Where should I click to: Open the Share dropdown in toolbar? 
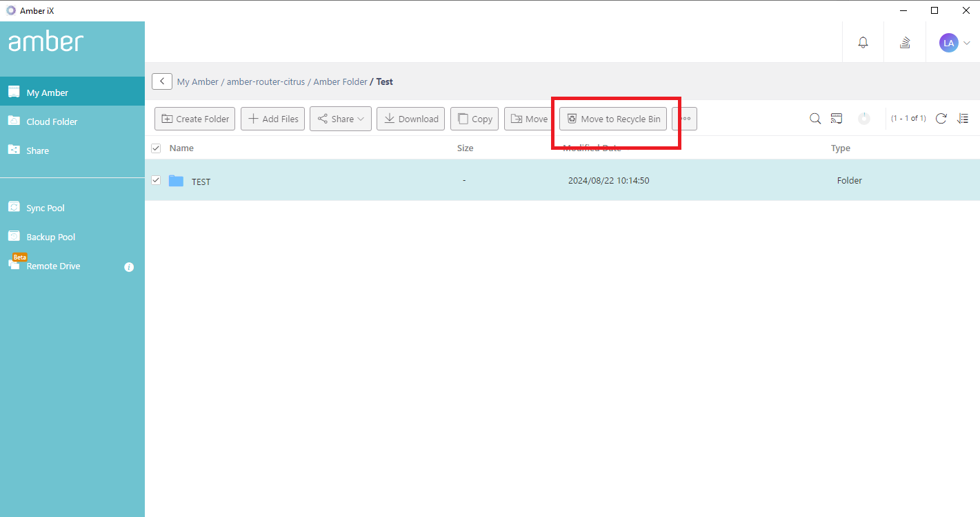click(x=341, y=119)
